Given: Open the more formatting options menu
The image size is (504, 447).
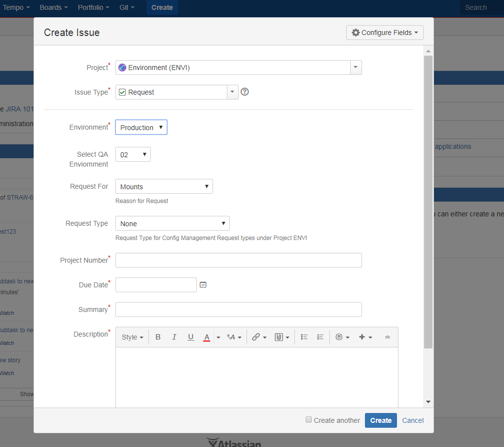Looking at the screenshot, I should pyautogui.click(x=234, y=337).
